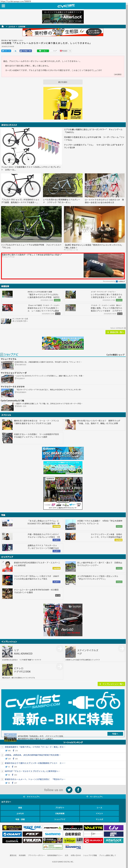Open the FELT sponsor logo
Viewport: 128px width, 868px height.
(x=32, y=834)
